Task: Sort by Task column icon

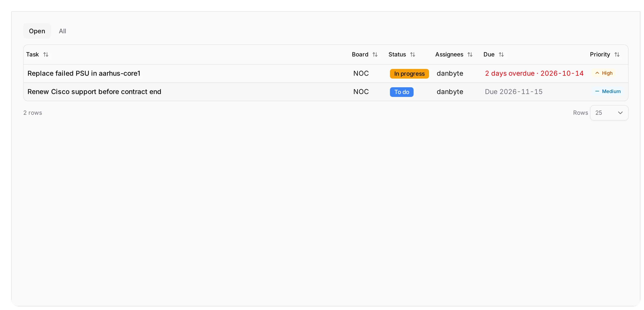Action: (46, 54)
